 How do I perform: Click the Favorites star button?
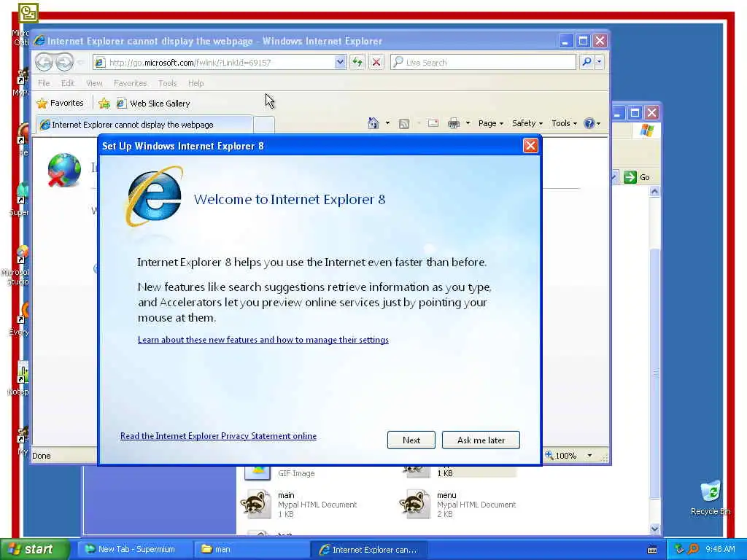pyautogui.click(x=60, y=103)
